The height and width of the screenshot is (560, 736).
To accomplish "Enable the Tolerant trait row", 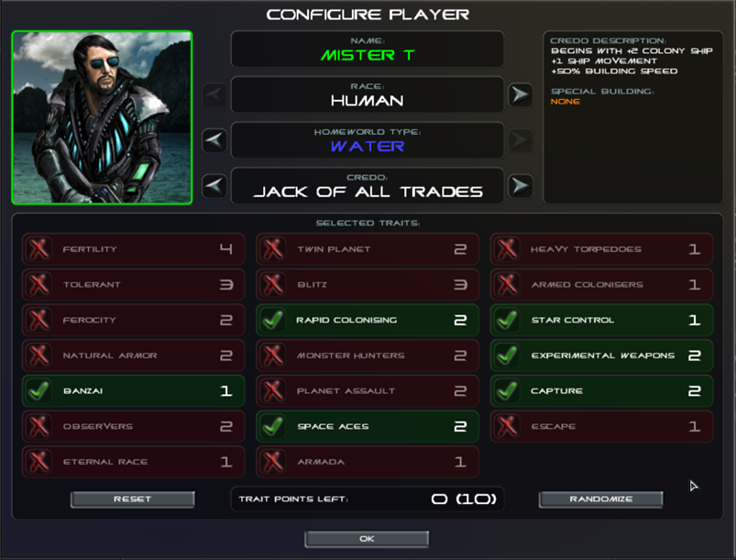I will pyautogui.click(x=133, y=284).
